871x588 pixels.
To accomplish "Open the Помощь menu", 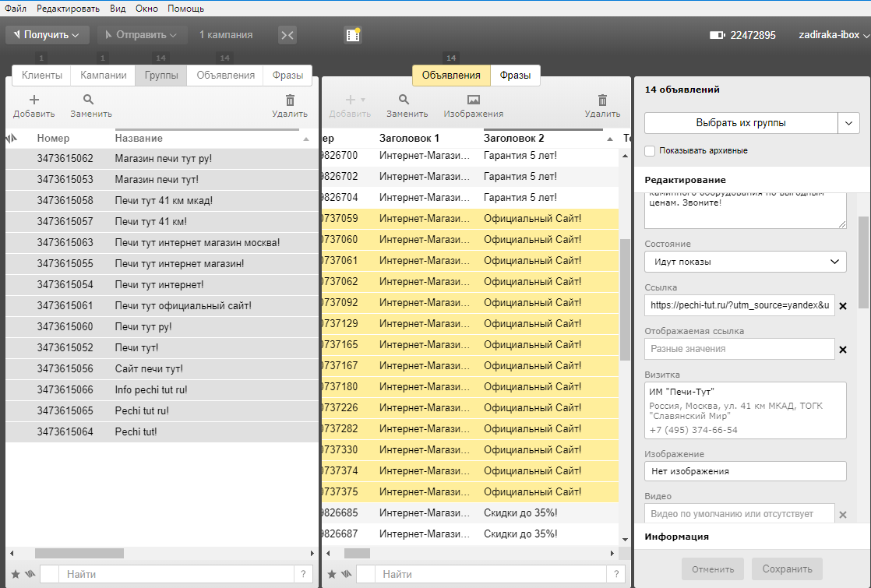I will coord(185,9).
